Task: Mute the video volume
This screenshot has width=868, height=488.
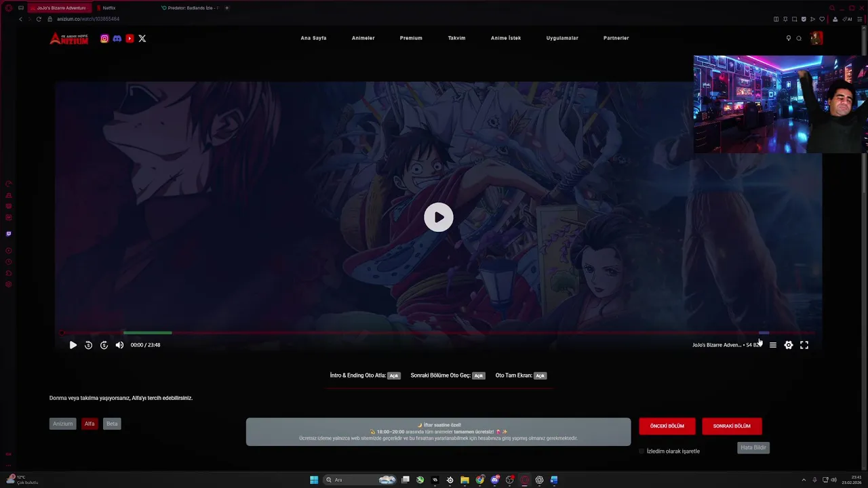Action: tap(119, 345)
